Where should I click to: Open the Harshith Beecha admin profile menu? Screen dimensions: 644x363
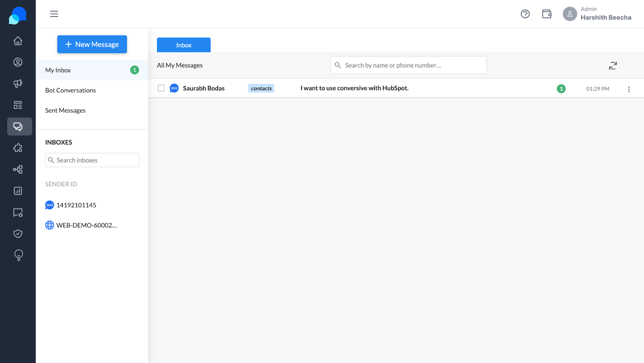pos(597,14)
